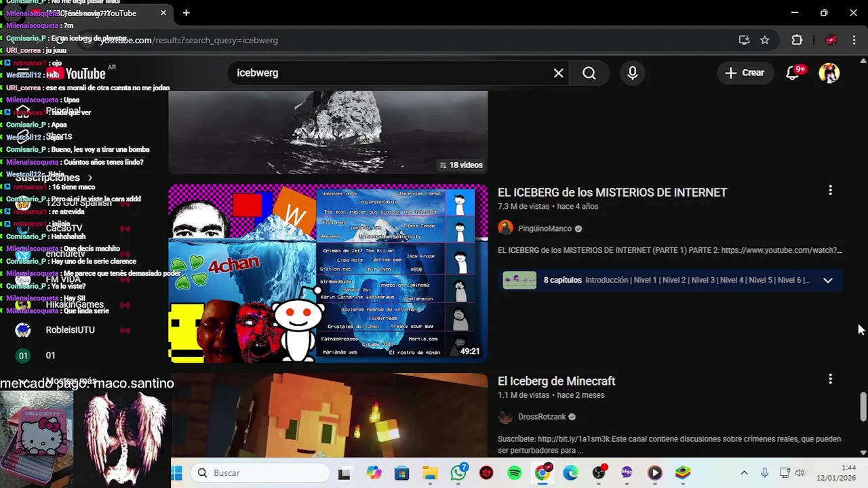
Task: Expand the 8 capítulos chapter list
Action: click(827, 280)
